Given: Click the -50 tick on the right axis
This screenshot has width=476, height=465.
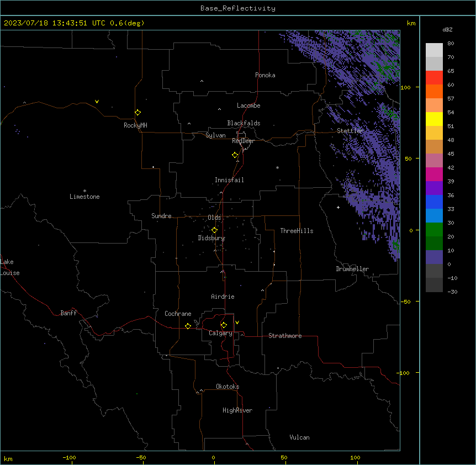Looking at the screenshot, I should point(405,302).
